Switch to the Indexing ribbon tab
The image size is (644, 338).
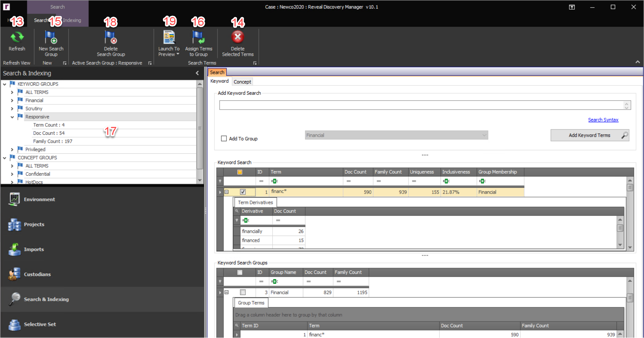[x=72, y=20]
